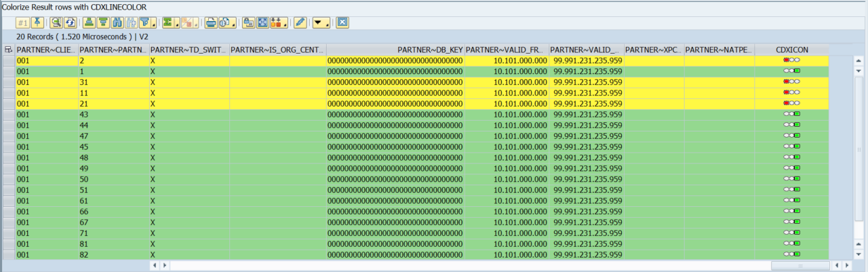Open Find with the binoculars icon
This screenshot has height=272, width=868.
116,22
